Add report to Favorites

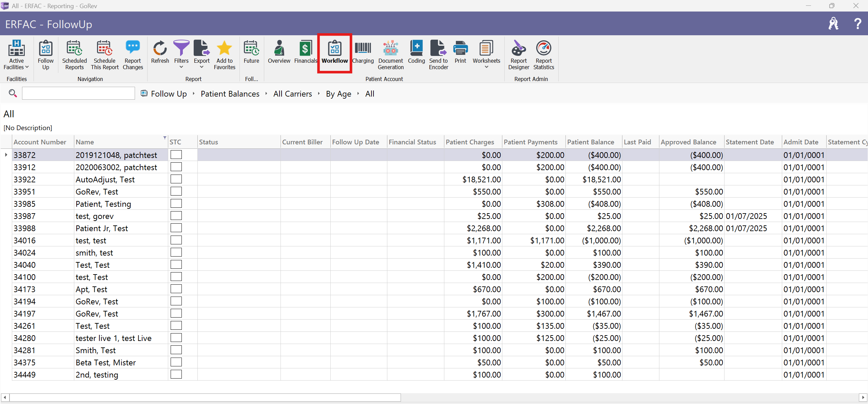click(x=224, y=55)
